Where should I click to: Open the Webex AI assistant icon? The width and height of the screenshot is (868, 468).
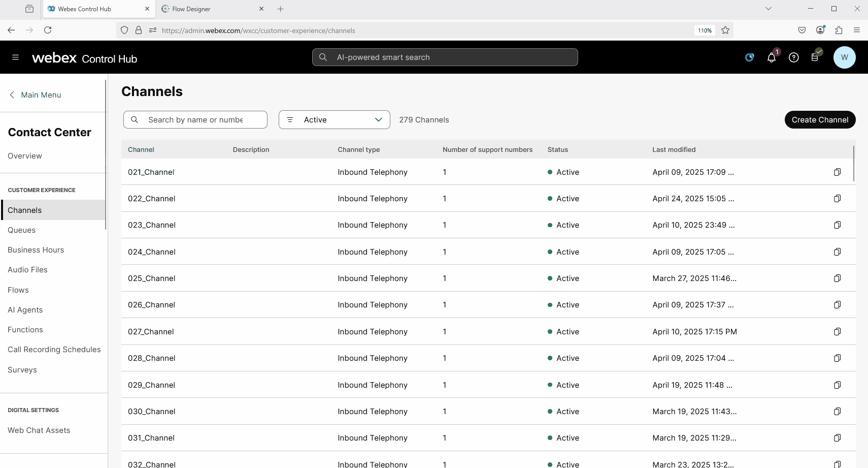749,57
